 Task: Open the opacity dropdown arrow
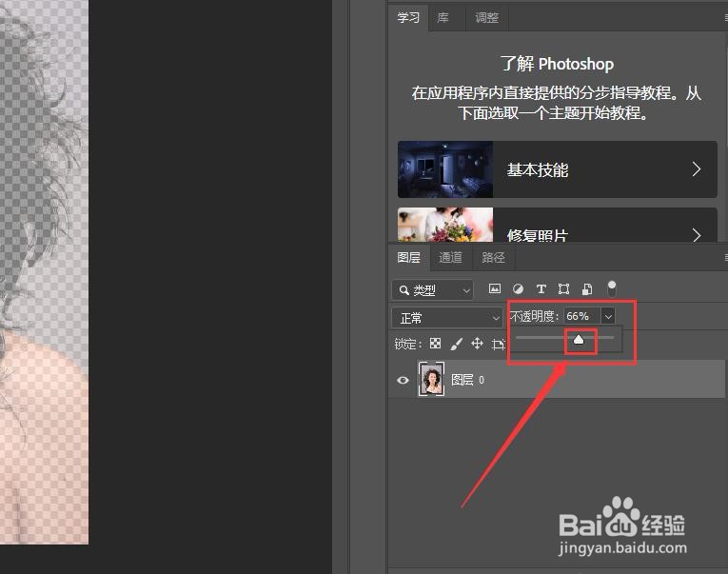click(608, 316)
